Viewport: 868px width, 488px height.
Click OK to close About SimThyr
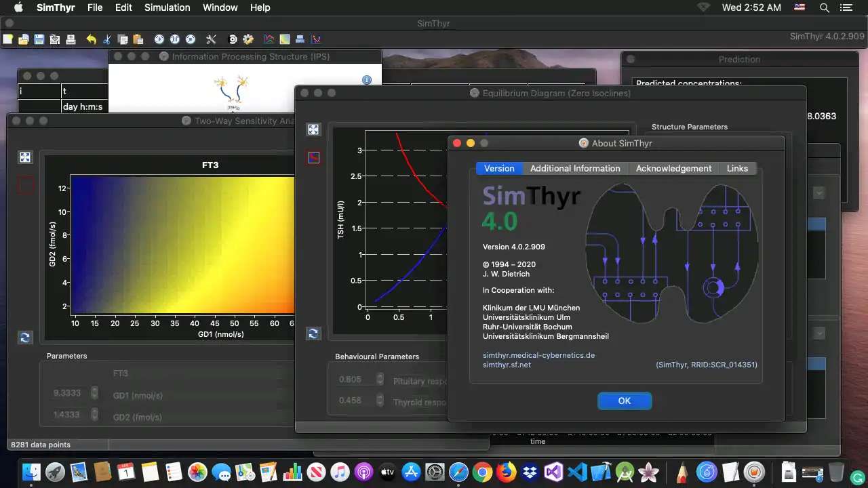(x=625, y=401)
